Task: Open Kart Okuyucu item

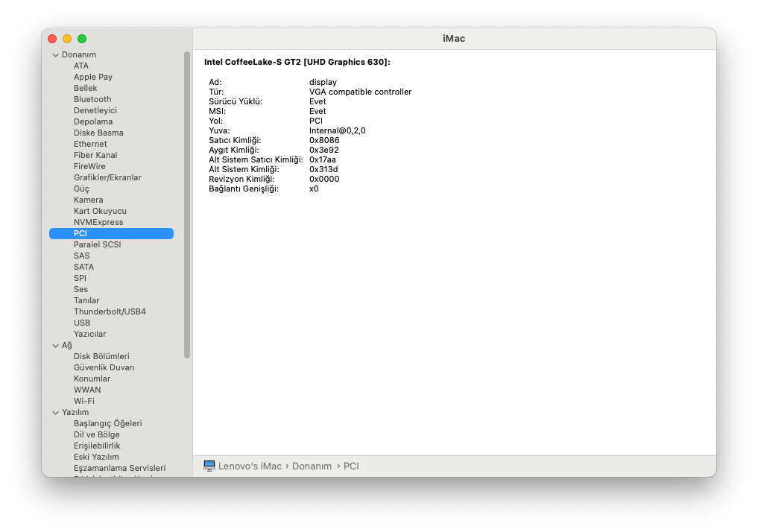Action: point(100,211)
